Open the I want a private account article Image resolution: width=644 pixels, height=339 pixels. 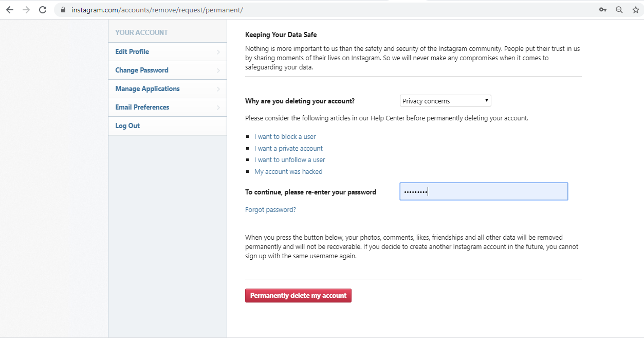pyautogui.click(x=288, y=148)
